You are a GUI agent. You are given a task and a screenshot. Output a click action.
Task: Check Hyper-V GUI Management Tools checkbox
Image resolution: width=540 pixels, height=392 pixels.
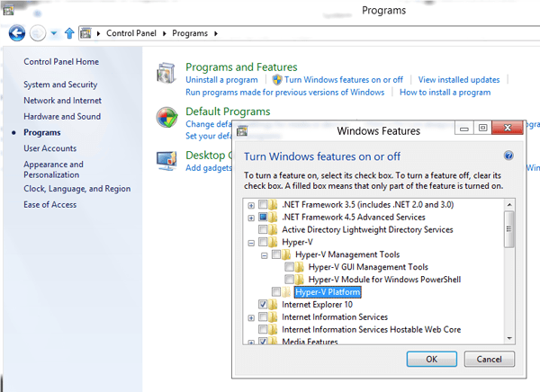tap(289, 267)
